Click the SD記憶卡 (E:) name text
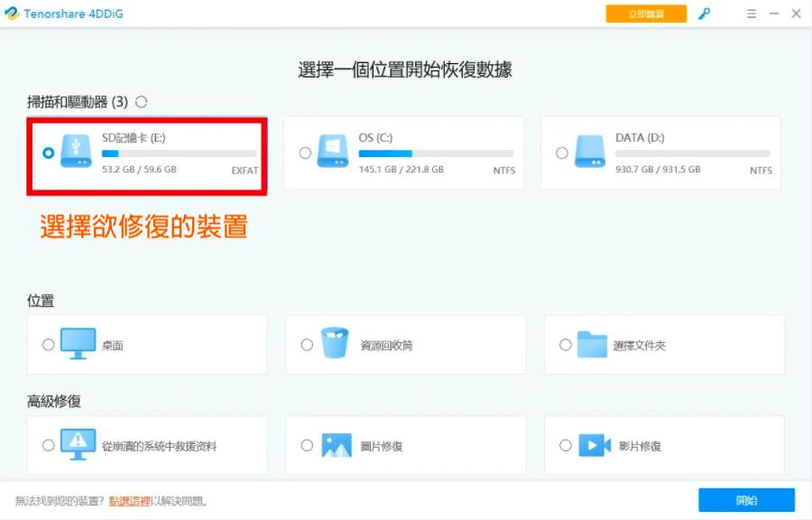Image resolution: width=812 pixels, height=520 pixels. (134, 138)
